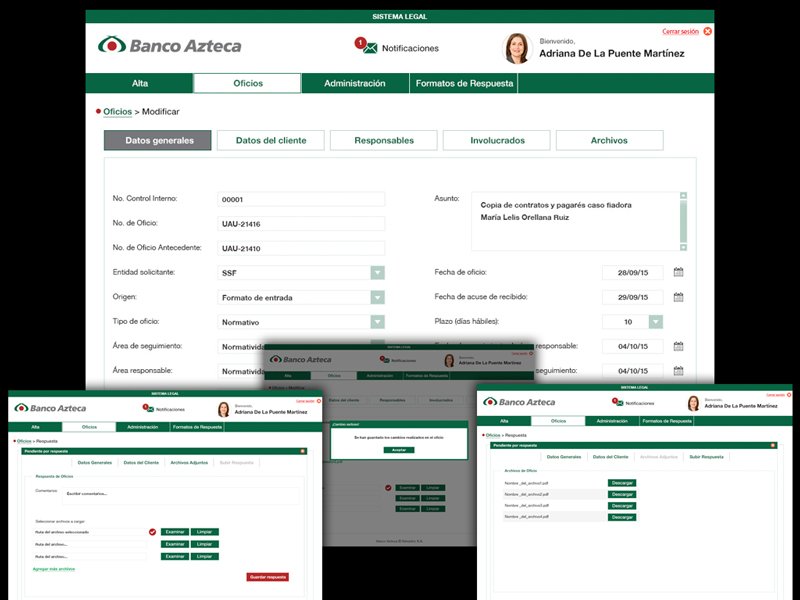800x600 pixels.
Task: Expand the Origen dropdown showing Formato de entrada
Action: click(378, 297)
